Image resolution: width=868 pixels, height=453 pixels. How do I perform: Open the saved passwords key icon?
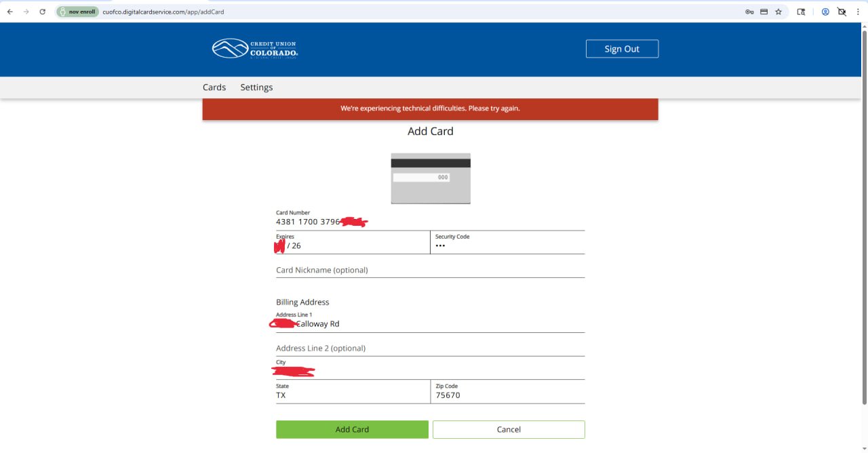(749, 12)
